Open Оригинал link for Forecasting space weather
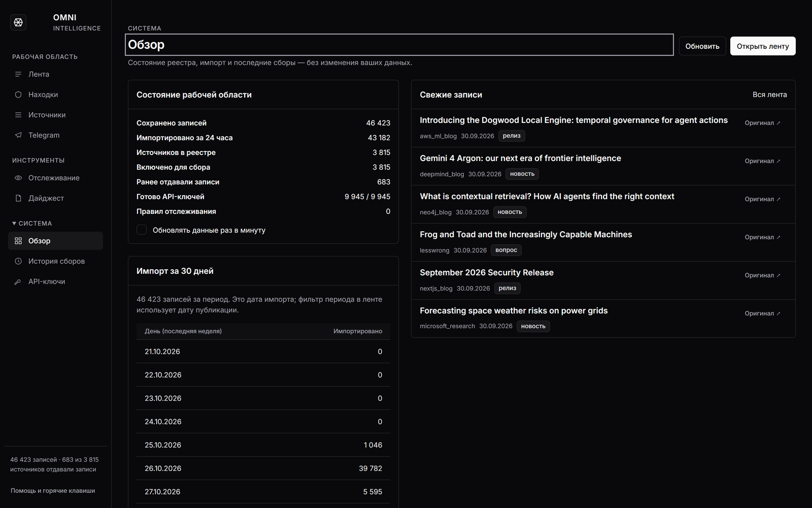The image size is (812, 508). (x=762, y=313)
